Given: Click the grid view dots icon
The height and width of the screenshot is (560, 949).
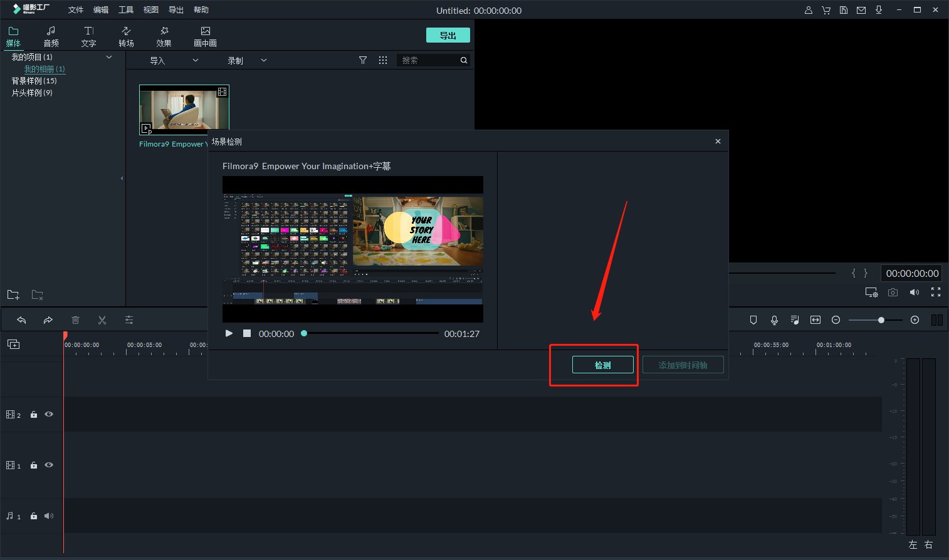Looking at the screenshot, I should point(383,60).
